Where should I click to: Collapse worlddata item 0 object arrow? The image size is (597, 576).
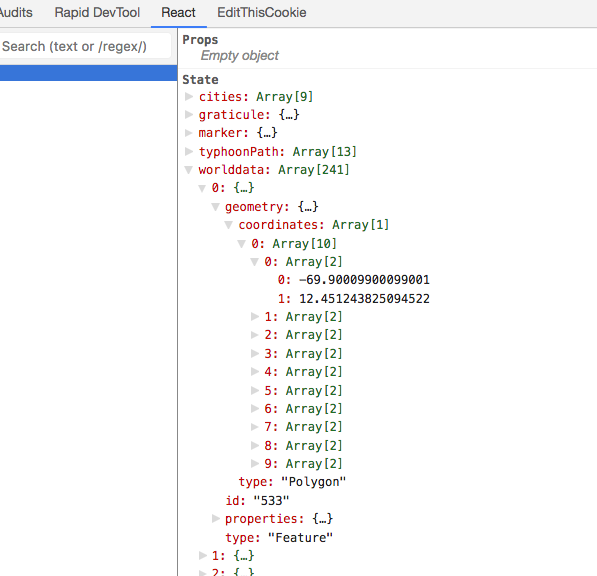coord(202,188)
